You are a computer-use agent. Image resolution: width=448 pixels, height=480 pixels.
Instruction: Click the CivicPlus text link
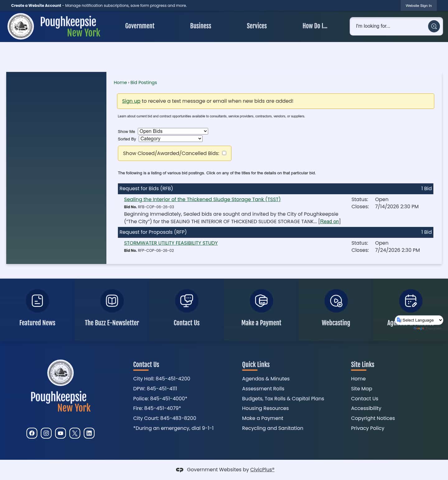(x=262, y=469)
